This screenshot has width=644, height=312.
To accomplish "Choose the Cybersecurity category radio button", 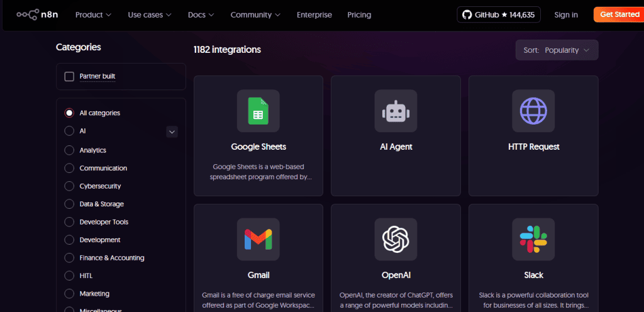I will click(69, 186).
